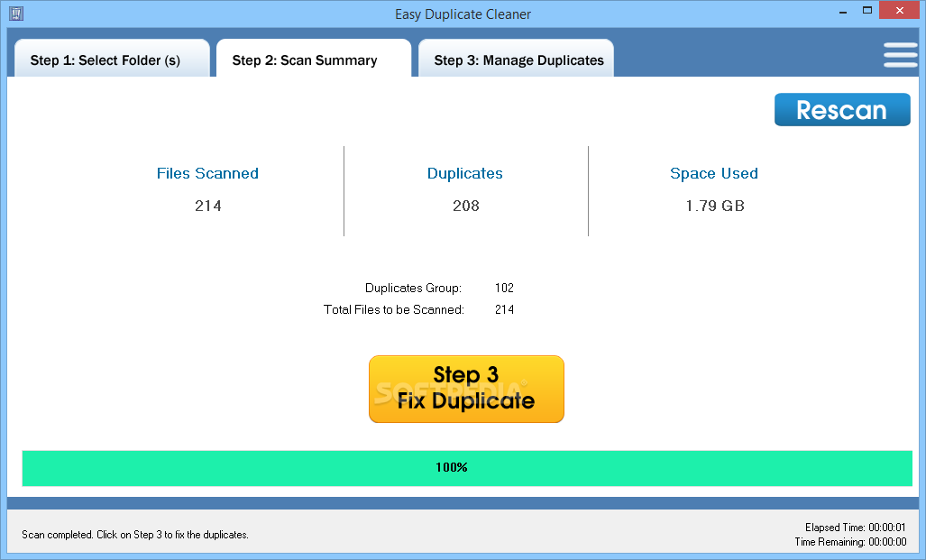Viewport: 926px width, 560px height.
Task: Click the Duplicates heading
Action: (464, 173)
